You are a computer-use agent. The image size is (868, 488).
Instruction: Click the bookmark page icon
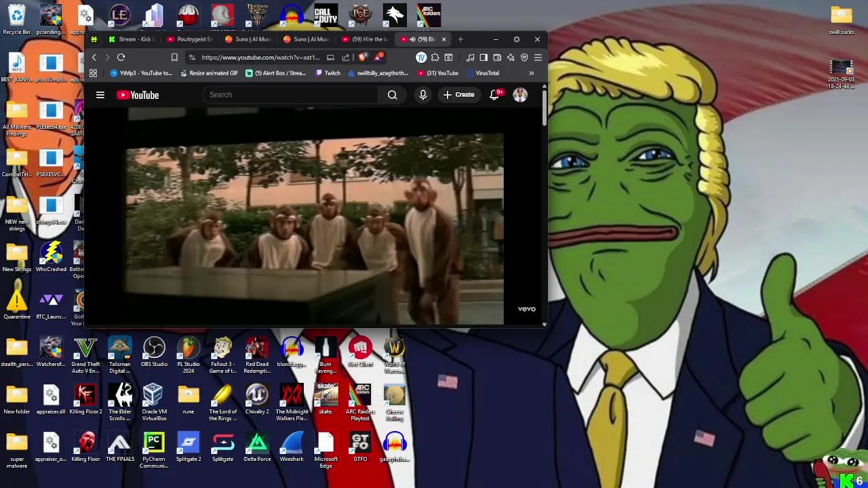pyautogui.click(x=174, y=58)
